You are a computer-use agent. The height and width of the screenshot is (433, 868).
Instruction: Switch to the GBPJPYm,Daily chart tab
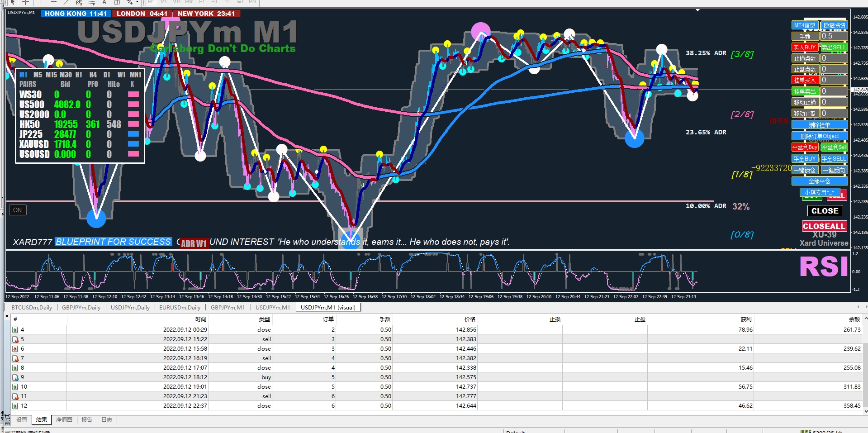[81, 308]
